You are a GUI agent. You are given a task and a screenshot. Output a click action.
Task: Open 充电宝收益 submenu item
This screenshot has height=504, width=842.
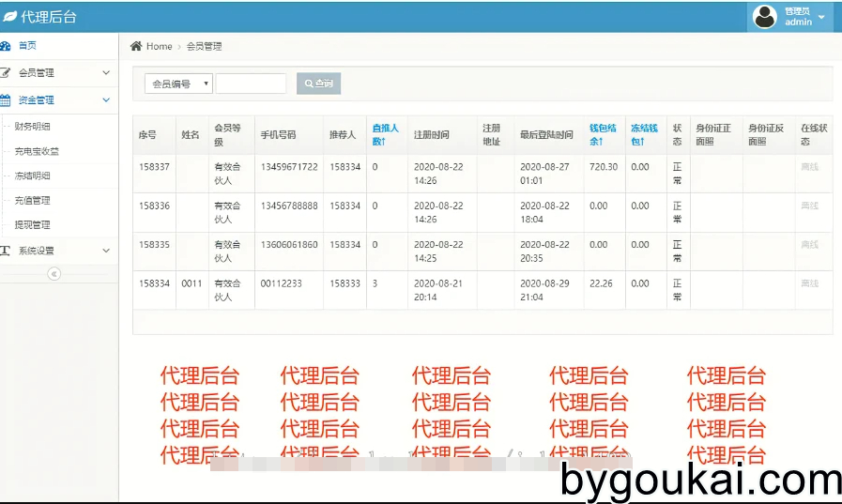(37, 151)
